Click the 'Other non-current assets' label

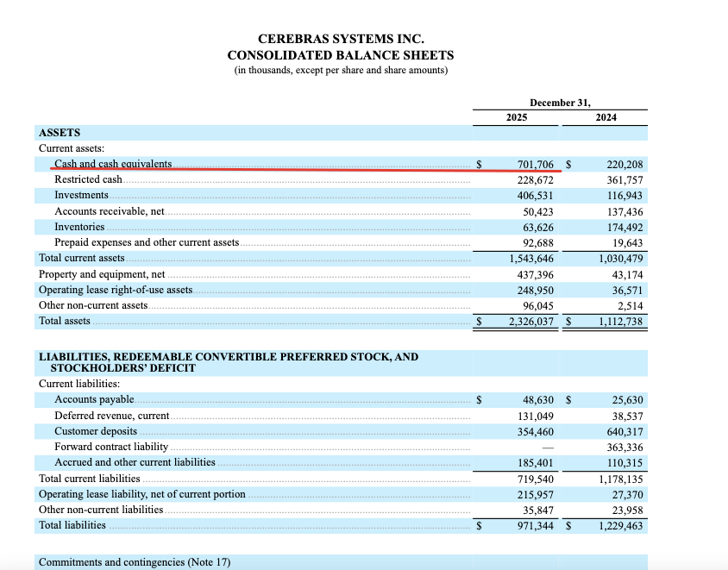pyautogui.click(x=93, y=305)
